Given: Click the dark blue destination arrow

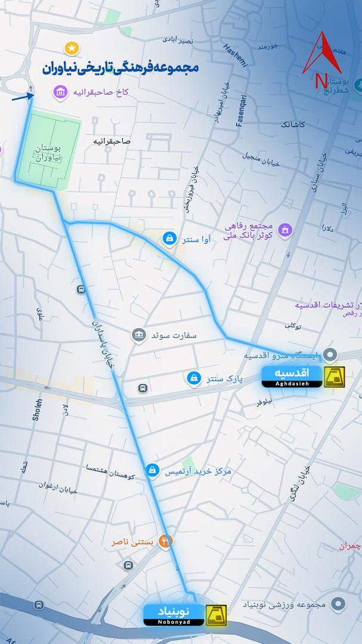Looking at the screenshot, I should click(x=23, y=97).
